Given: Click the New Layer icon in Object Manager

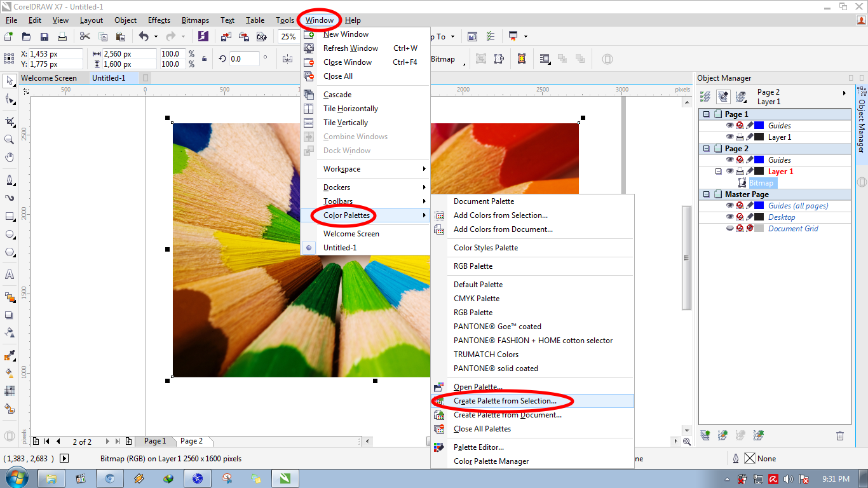Looking at the screenshot, I should pos(705,435).
